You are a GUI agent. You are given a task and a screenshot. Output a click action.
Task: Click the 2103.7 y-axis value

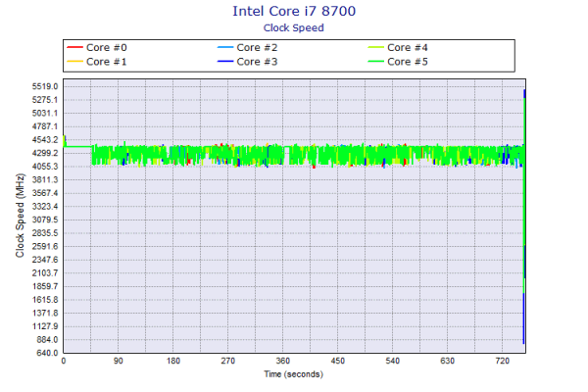click(45, 273)
